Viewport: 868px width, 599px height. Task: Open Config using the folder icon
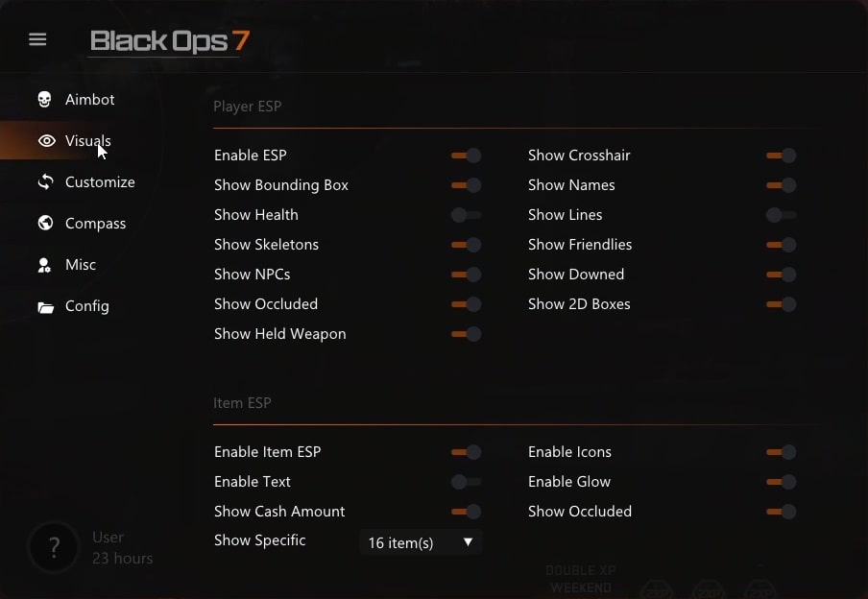pos(44,305)
